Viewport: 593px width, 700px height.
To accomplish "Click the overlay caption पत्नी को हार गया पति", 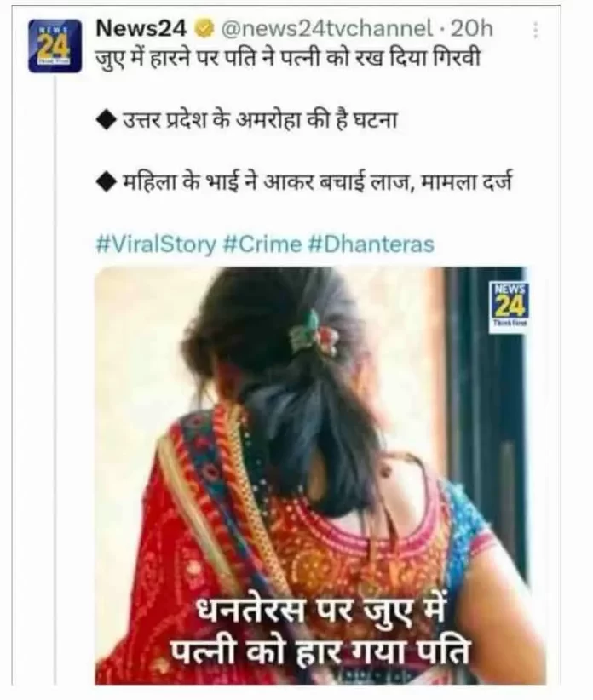I will tap(320, 651).
